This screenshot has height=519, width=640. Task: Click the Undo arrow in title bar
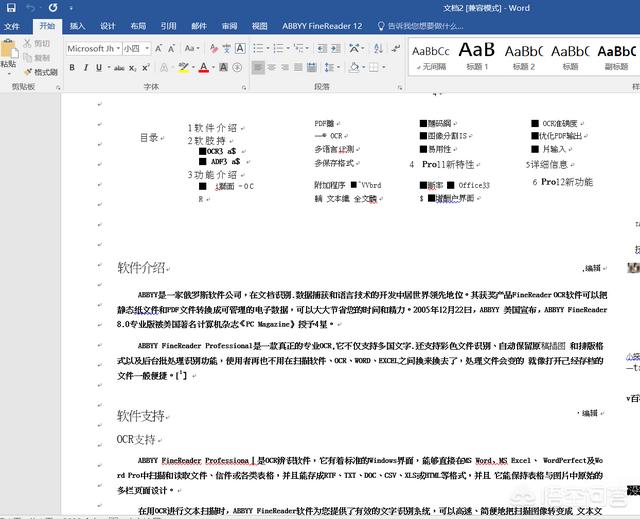click(30, 8)
